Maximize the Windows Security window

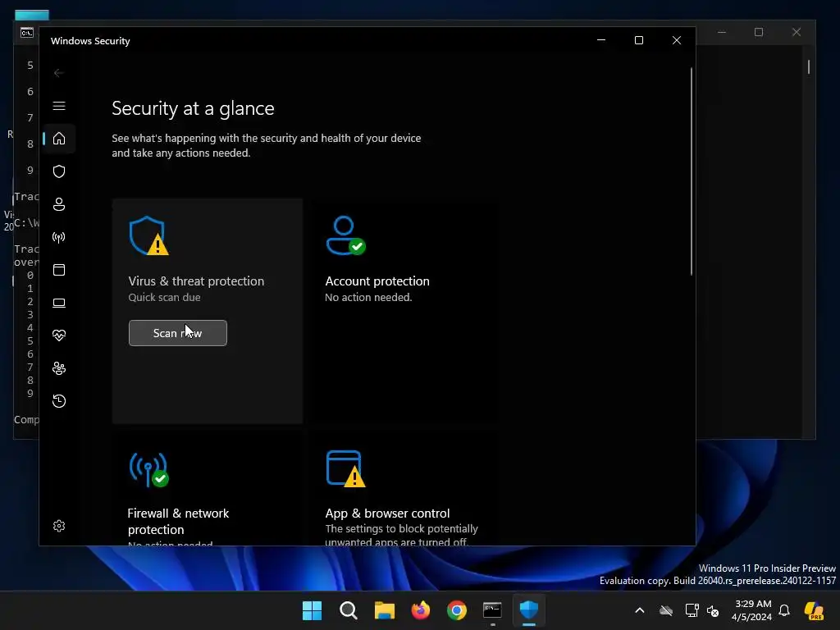638,40
